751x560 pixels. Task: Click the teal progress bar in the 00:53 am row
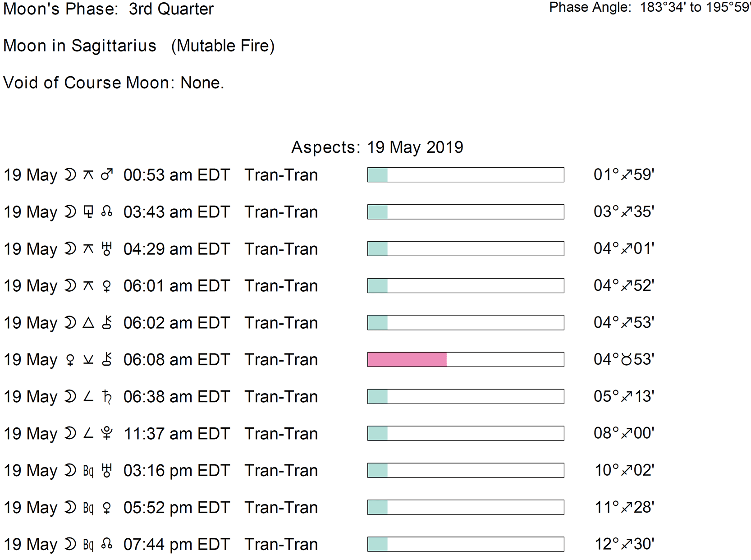378,175
